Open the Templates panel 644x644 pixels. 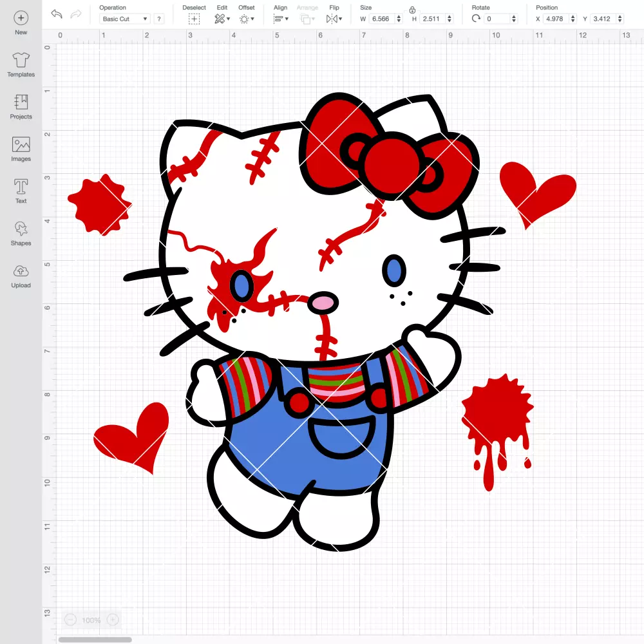[21, 65]
